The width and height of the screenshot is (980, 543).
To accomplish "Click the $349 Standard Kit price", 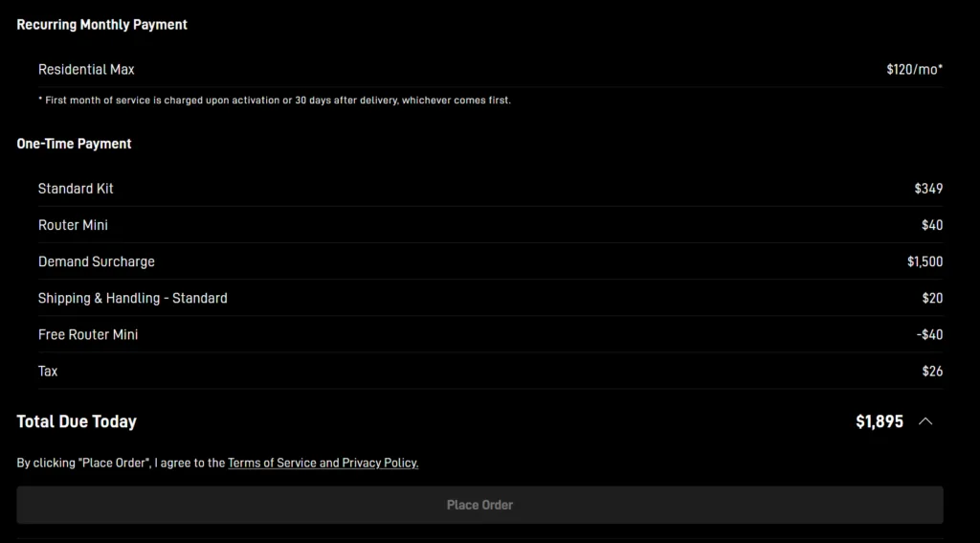I will [928, 189].
